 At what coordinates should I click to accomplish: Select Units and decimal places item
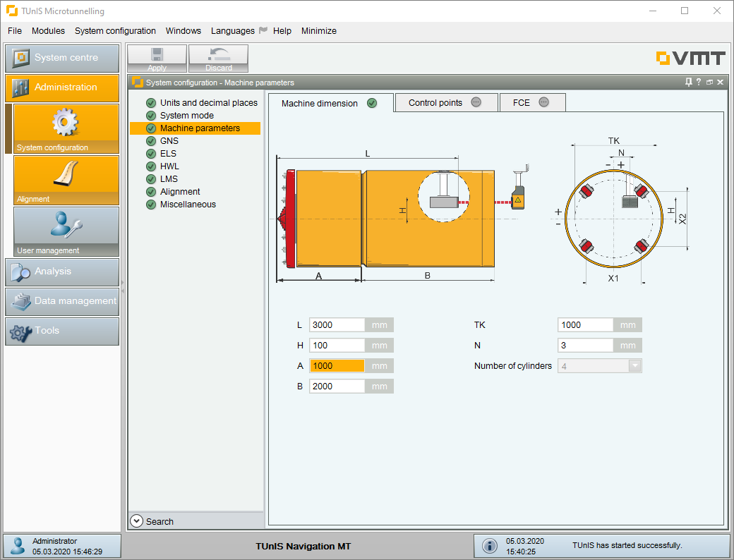tap(209, 103)
